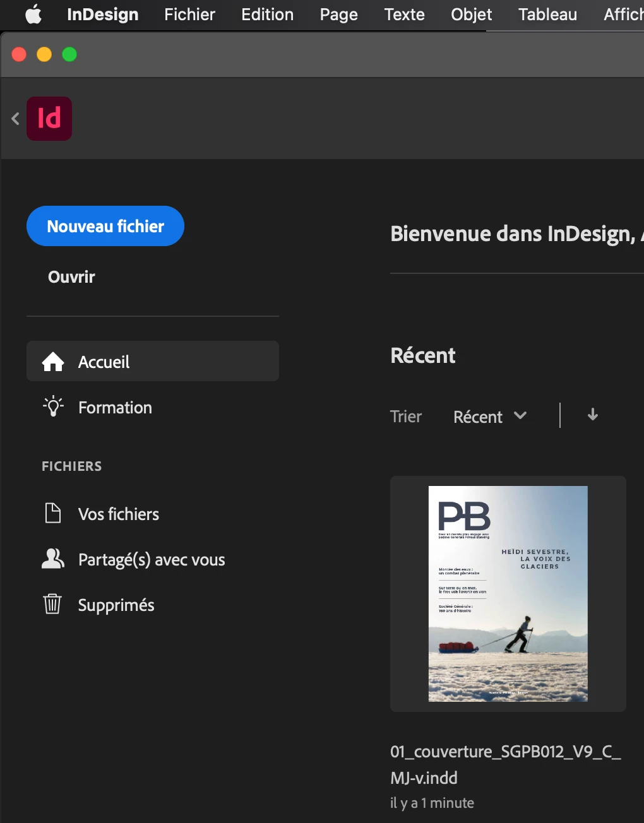
Task: Click the people icon beside Partagé(s) avec vous
Action: [53, 558]
